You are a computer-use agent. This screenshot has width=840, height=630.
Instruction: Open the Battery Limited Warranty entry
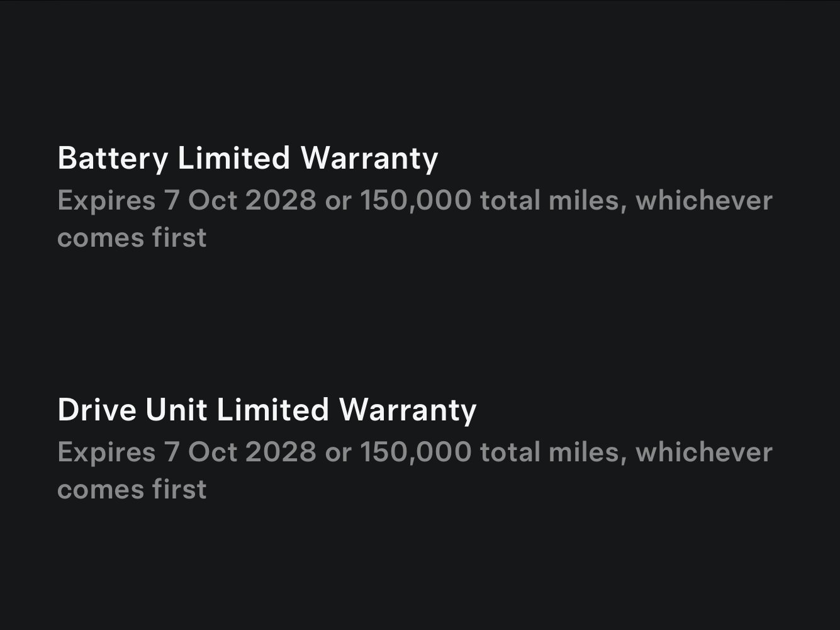(x=247, y=158)
